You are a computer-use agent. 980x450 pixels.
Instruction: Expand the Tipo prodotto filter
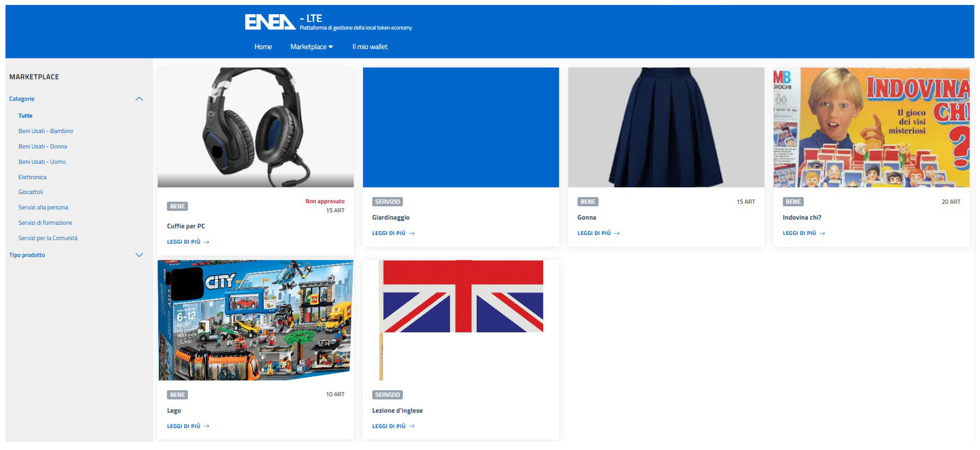[139, 255]
